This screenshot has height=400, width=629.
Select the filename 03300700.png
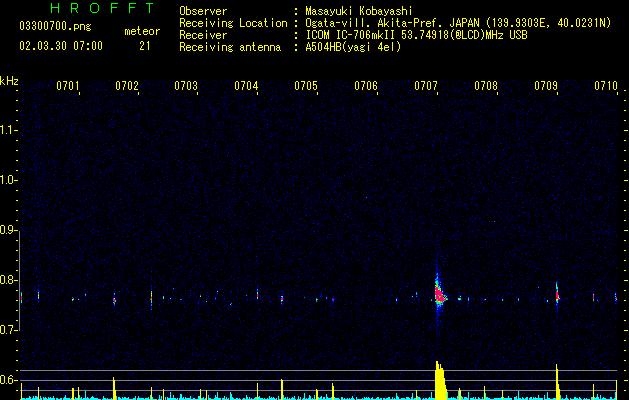click(55, 26)
